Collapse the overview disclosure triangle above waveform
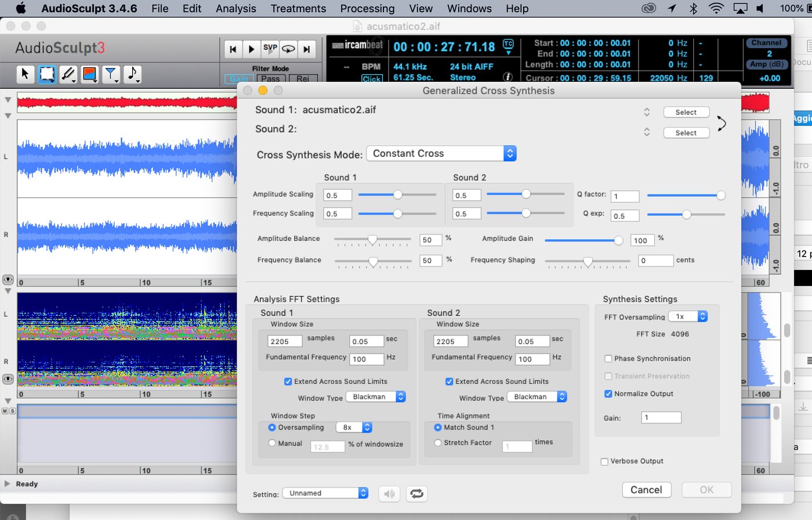 8,100
